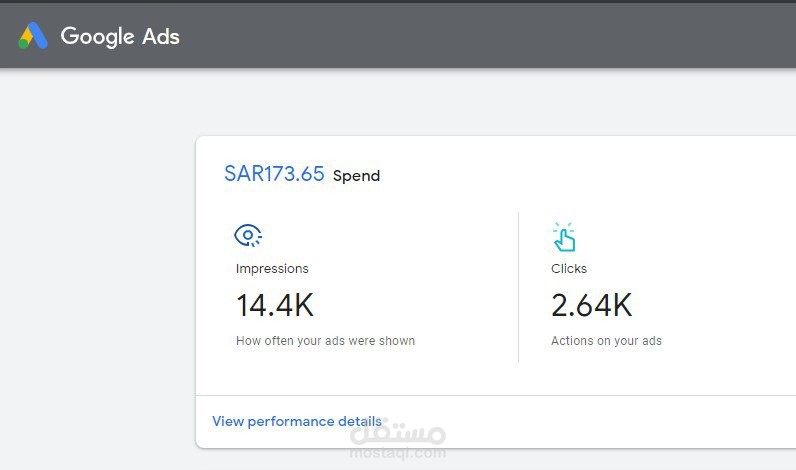Click 'How often your ads were shown' text

[x=325, y=341]
